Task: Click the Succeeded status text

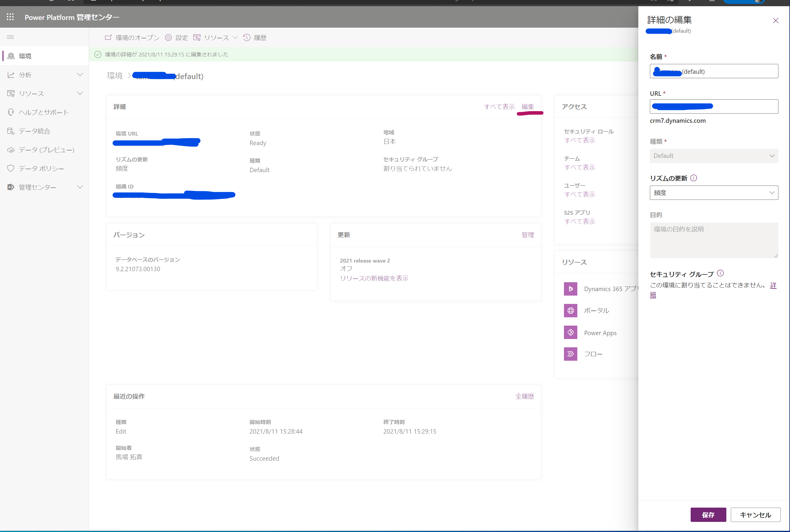Action: tap(264, 458)
